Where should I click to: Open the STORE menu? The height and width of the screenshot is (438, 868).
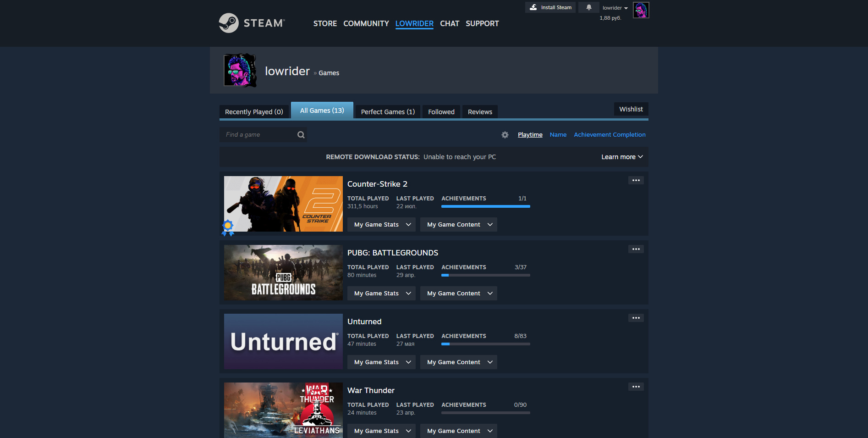(x=325, y=23)
